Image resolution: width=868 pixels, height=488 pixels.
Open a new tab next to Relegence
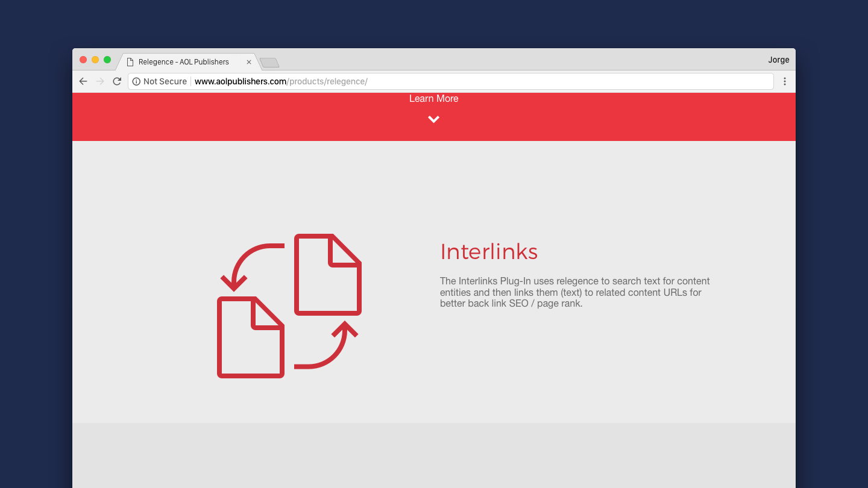pyautogui.click(x=269, y=63)
